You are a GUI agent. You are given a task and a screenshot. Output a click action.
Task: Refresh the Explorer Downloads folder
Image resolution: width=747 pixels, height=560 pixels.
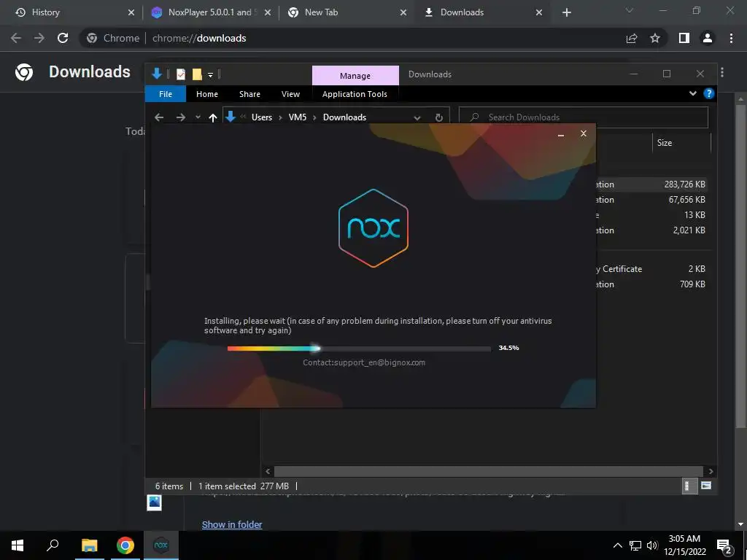pyautogui.click(x=438, y=117)
